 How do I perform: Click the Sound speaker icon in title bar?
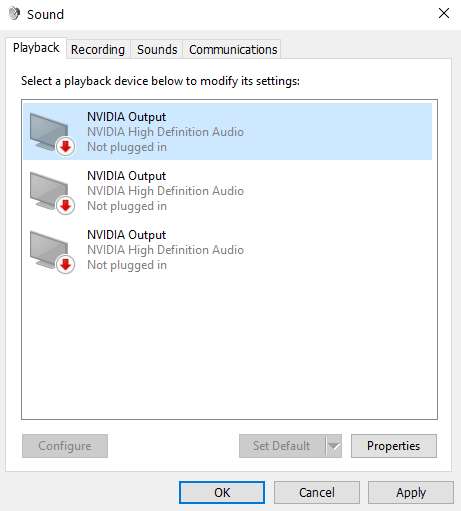(14, 14)
